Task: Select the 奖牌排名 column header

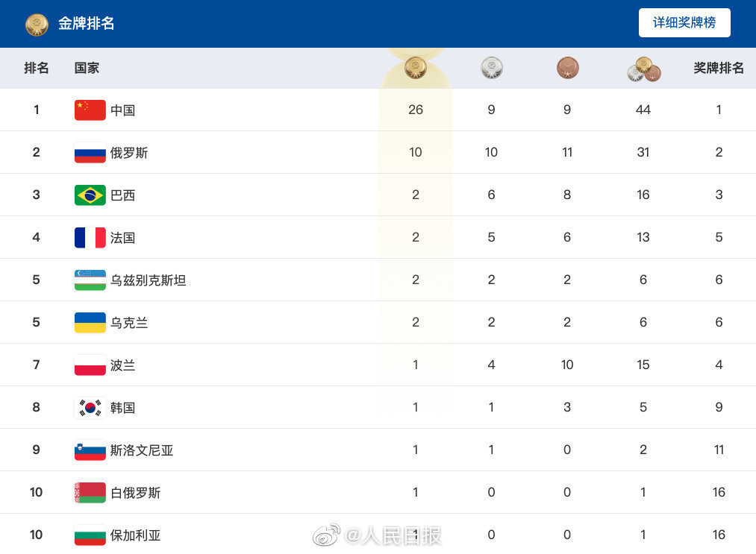Action: (x=719, y=68)
